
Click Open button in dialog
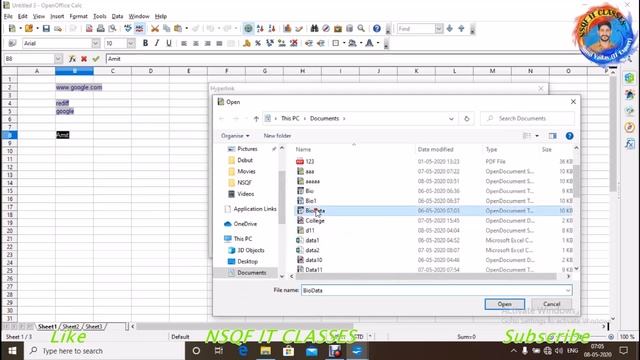pos(504,304)
